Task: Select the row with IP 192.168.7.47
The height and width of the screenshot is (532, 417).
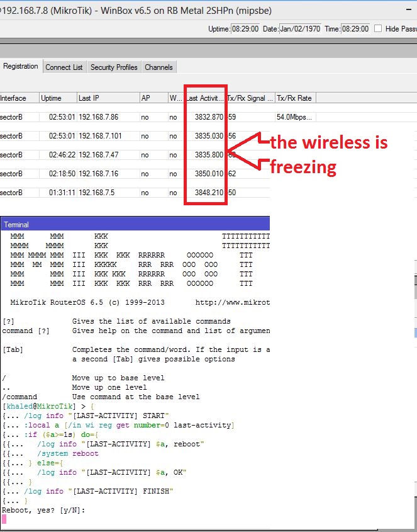Action: [135, 155]
